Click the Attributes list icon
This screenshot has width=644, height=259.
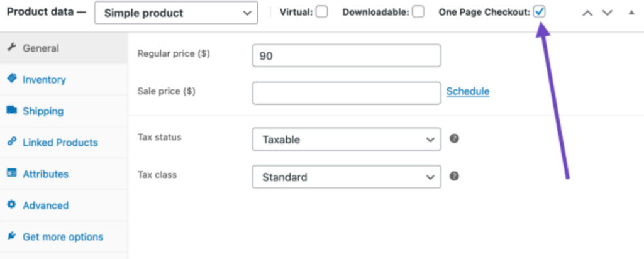[11, 174]
